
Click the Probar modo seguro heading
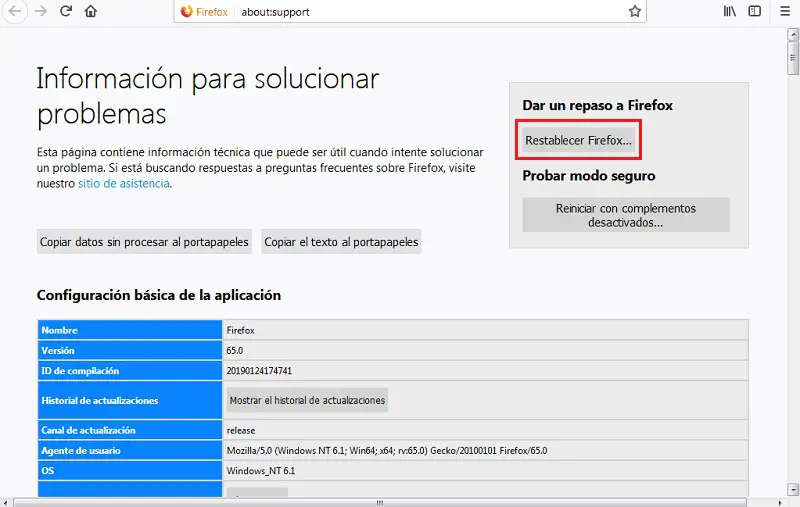(x=589, y=175)
